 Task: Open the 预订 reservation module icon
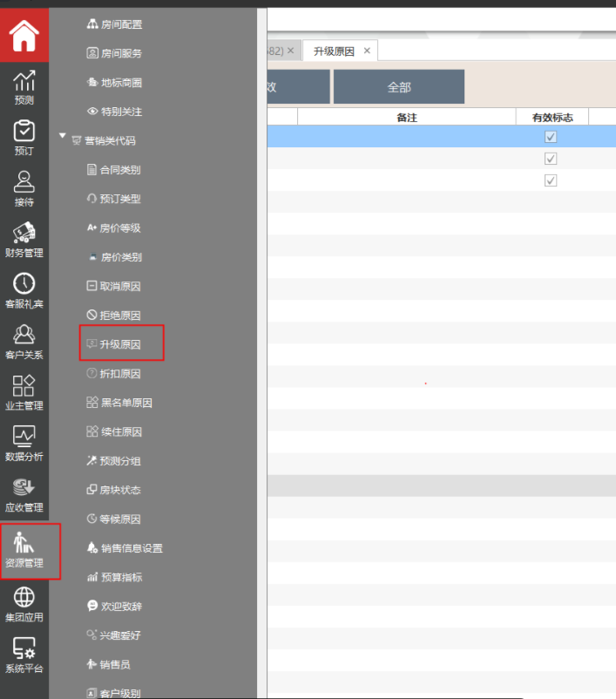[24, 137]
